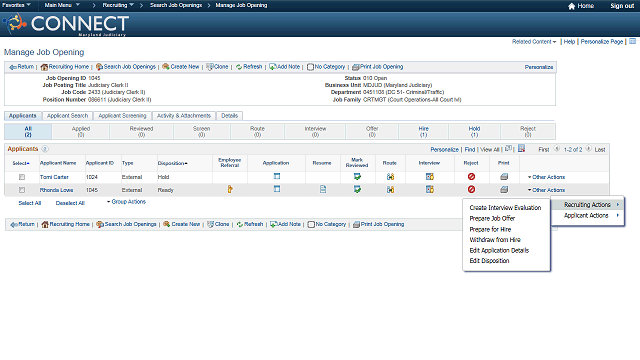Image resolution: width=640 pixels, height=360 pixels.
Task: Click the Select All link
Action: point(29,203)
